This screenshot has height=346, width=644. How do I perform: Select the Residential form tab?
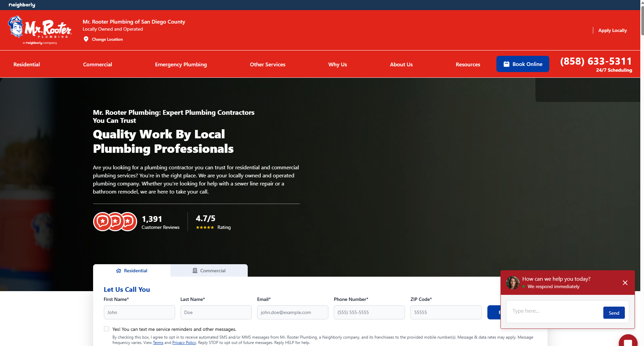point(132,271)
